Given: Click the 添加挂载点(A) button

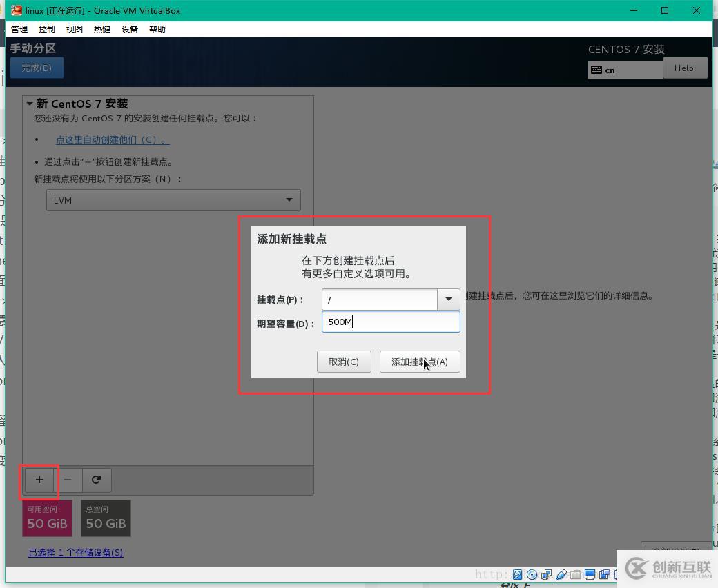Looking at the screenshot, I should [420, 362].
